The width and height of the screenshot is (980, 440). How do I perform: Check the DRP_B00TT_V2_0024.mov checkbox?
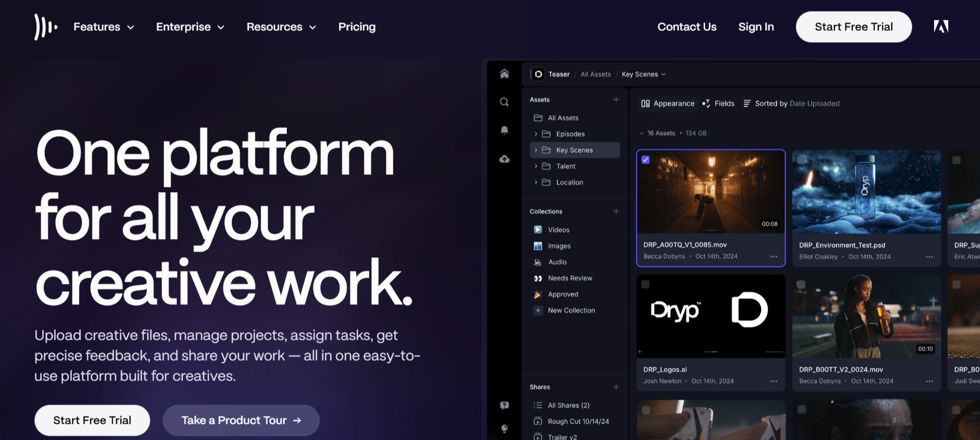coord(802,284)
